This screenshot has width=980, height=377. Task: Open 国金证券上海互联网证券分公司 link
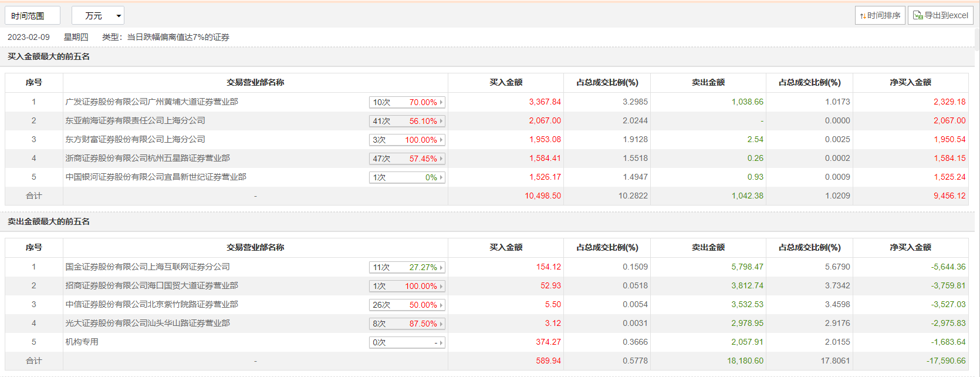147,267
